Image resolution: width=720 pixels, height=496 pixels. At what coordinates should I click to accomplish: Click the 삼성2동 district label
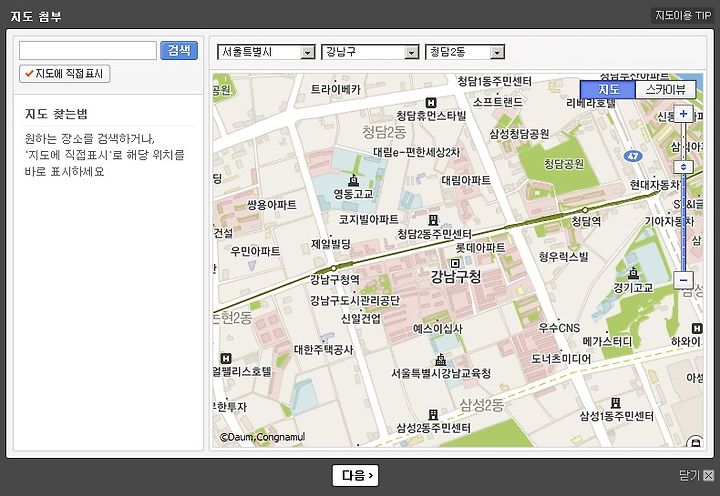[x=482, y=405]
